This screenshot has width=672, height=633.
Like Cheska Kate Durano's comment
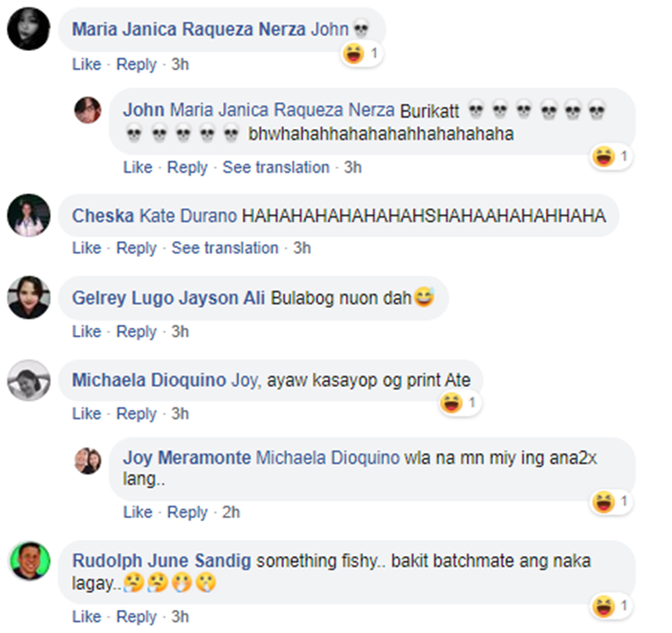[87, 248]
